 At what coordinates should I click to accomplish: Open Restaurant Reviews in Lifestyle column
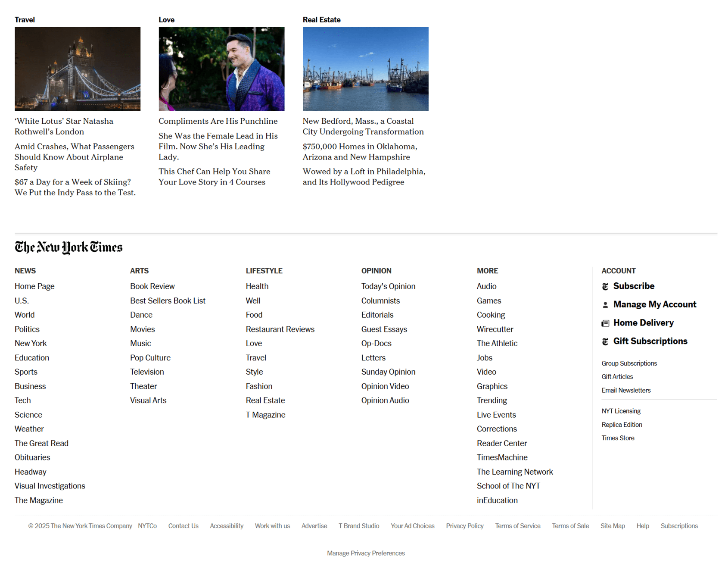click(x=280, y=329)
